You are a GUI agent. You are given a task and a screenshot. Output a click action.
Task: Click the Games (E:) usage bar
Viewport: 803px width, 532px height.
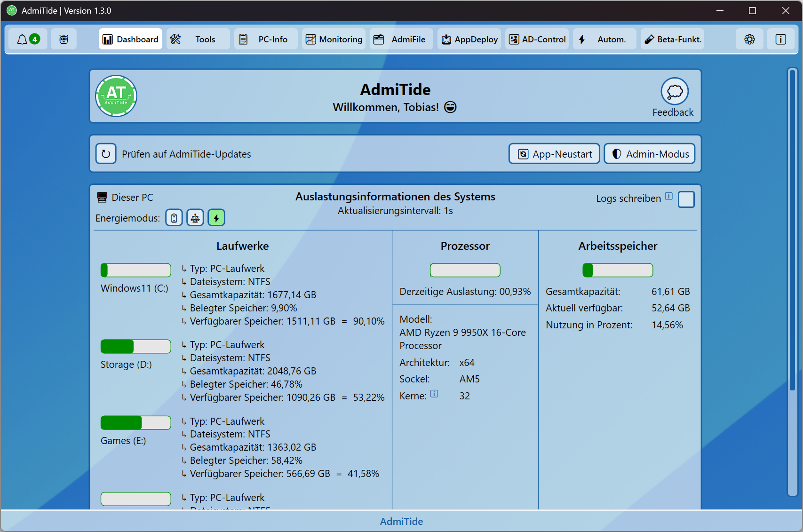click(x=135, y=422)
